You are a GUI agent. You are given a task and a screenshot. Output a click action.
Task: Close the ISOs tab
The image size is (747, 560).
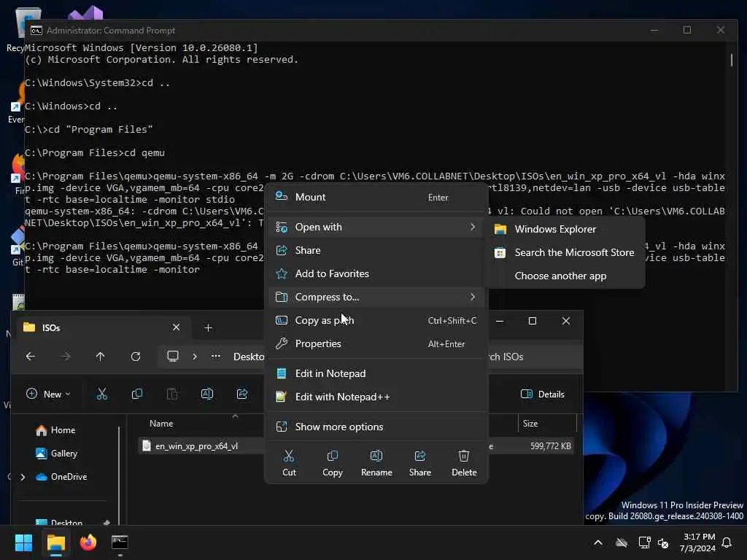click(177, 327)
